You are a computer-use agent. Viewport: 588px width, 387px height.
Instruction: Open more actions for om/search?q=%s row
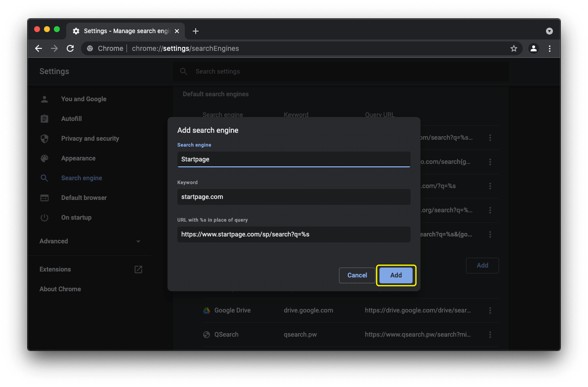[490, 138]
